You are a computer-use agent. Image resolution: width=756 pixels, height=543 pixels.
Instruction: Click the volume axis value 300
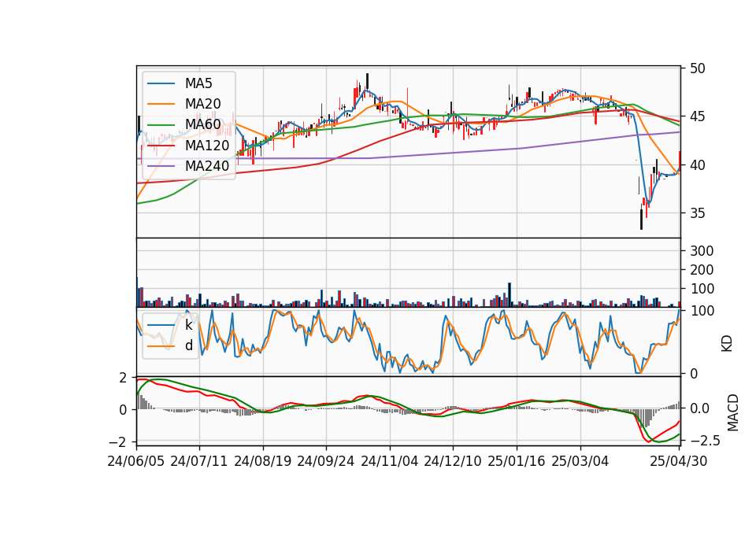pos(702,250)
